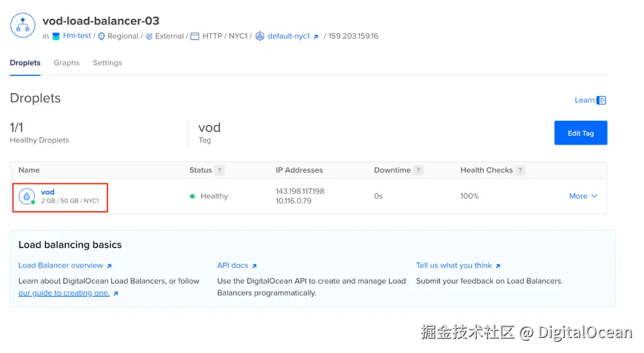This screenshot has width=644, height=353.
Task: Click the Health Checks help icon
Action: tap(520, 170)
